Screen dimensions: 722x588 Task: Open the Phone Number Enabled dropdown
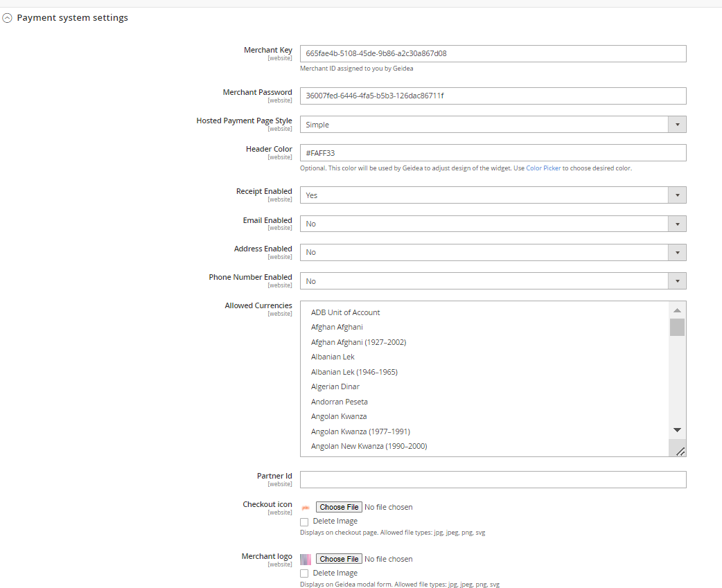point(493,281)
